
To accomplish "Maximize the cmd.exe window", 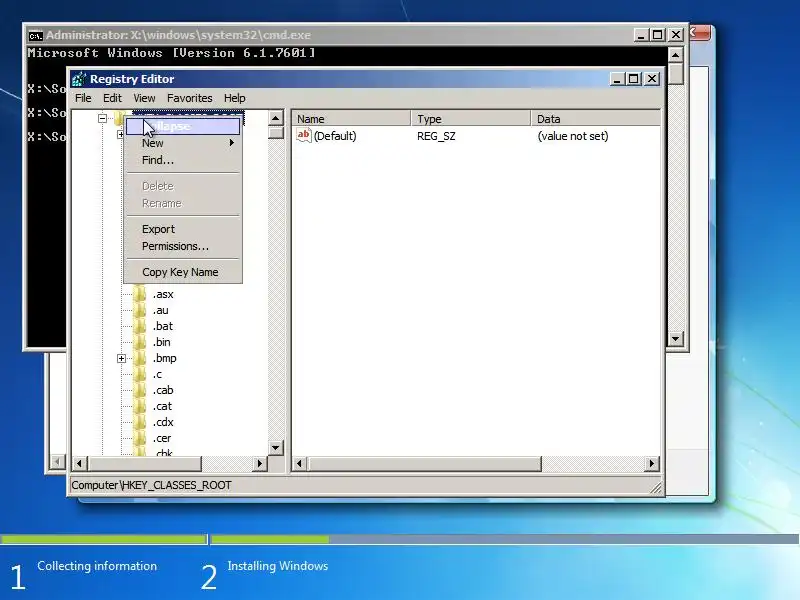I will pos(658,35).
